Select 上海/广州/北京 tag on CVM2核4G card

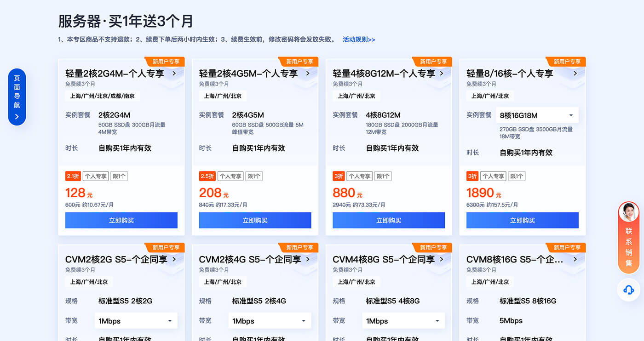(x=223, y=282)
